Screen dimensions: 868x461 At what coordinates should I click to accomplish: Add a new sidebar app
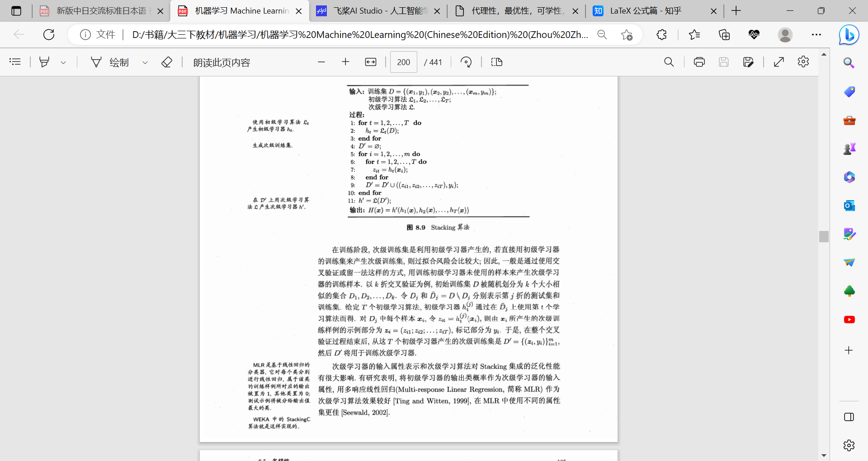849,350
